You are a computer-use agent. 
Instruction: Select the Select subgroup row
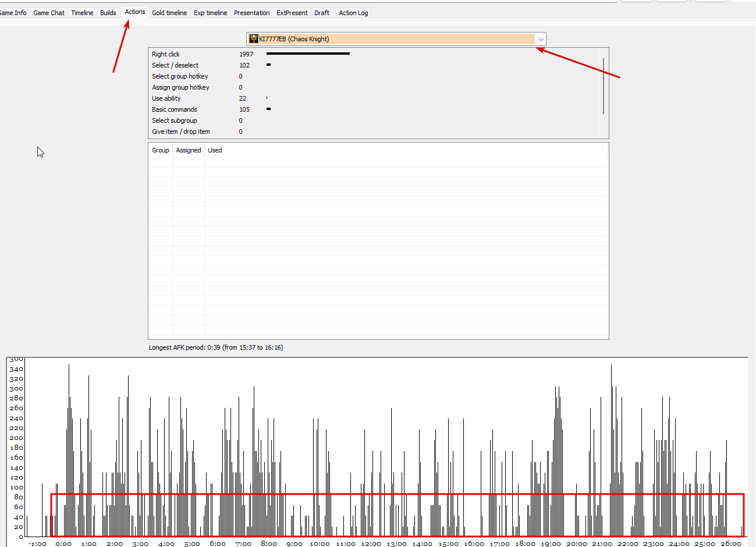click(373, 120)
